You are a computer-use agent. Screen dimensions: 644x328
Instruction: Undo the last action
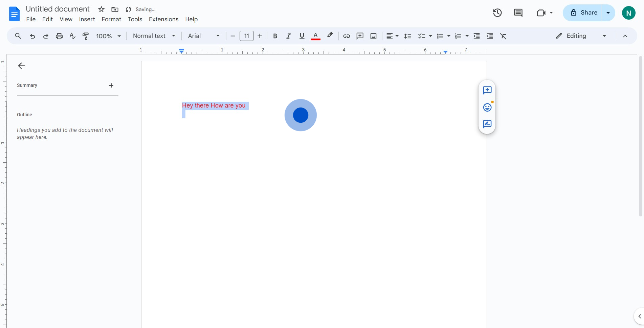(x=32, y=36)
